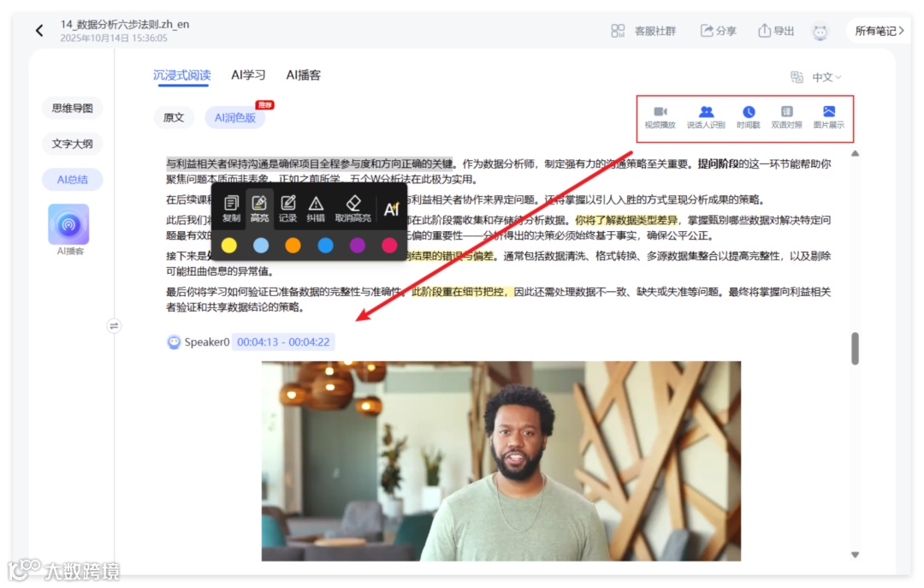Click the scrollbar up arrow
Viewport: 924px width, 588px height.
click(855, 153)
